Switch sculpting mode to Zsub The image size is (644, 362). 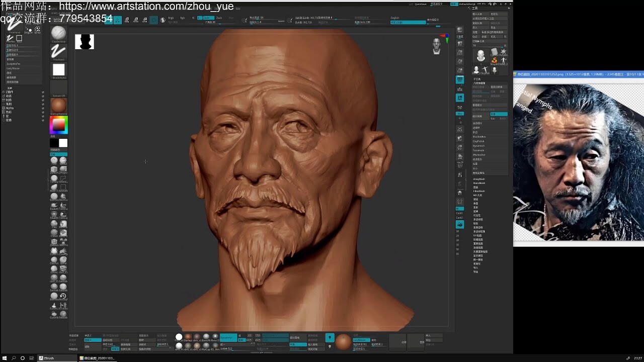(x=219, y=18)
